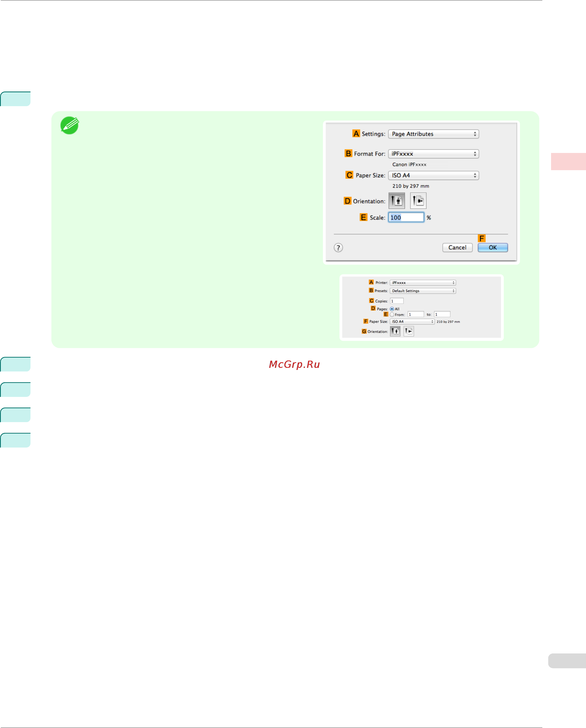This screenshot has height=728, width=586.
Task: Click the From page number field
Action: (x=415, y=314)
